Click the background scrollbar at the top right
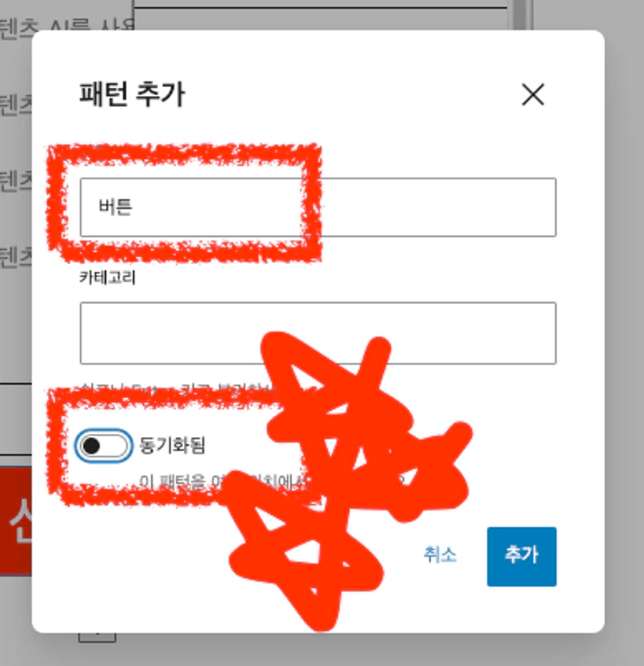 click(x=519, y=15)
